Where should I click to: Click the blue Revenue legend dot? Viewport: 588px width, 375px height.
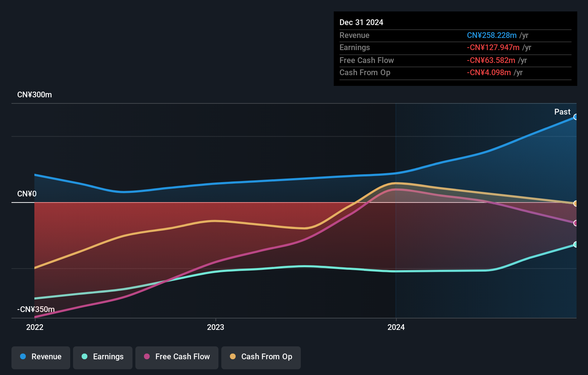[23, 357]
